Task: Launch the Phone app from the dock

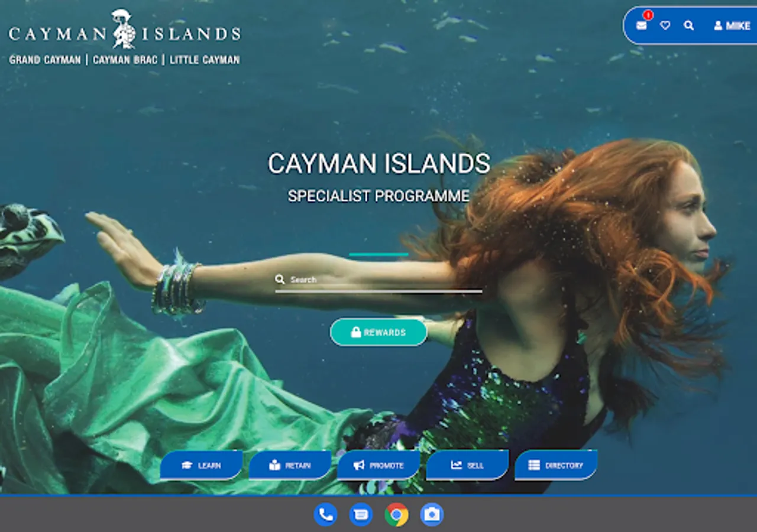Action: coord(325,515)
